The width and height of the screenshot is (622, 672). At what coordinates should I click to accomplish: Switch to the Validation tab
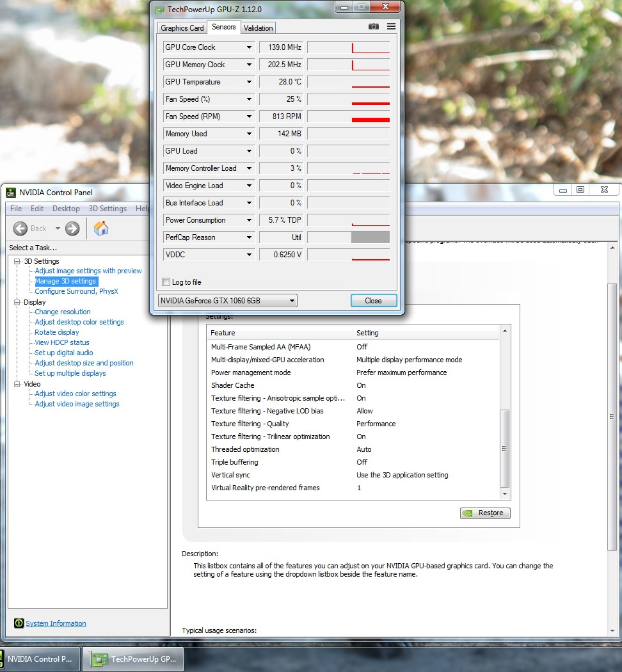(258, 28)
